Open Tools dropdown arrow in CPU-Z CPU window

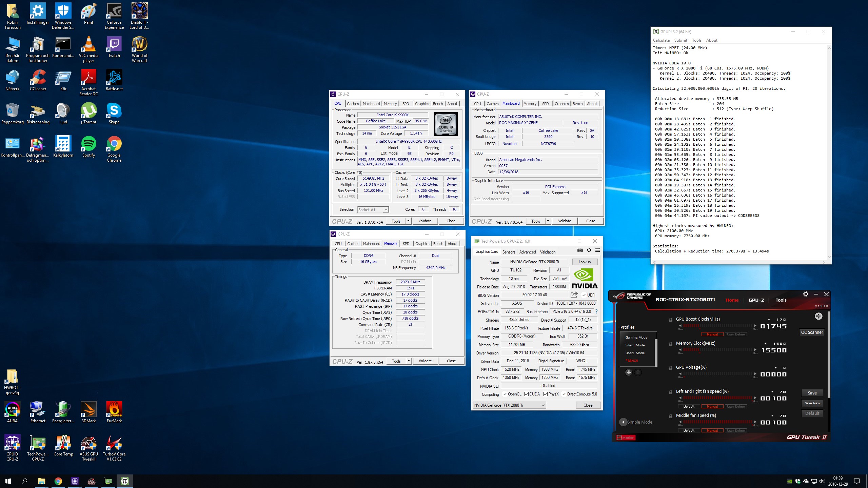pos(409,221)
